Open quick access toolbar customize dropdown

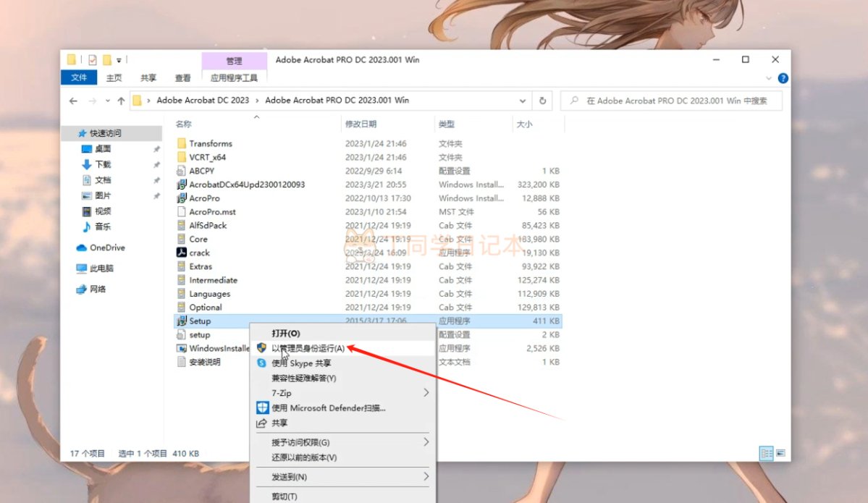point(119,60)
